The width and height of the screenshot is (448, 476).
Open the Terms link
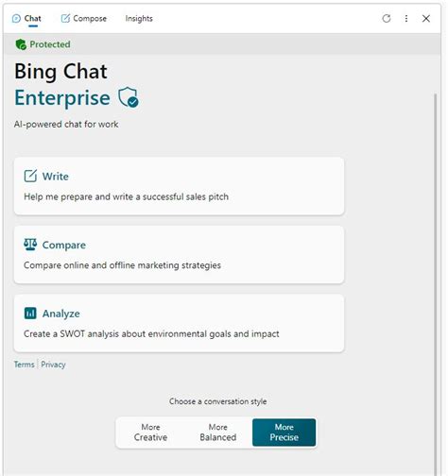[x=24, y=365]
